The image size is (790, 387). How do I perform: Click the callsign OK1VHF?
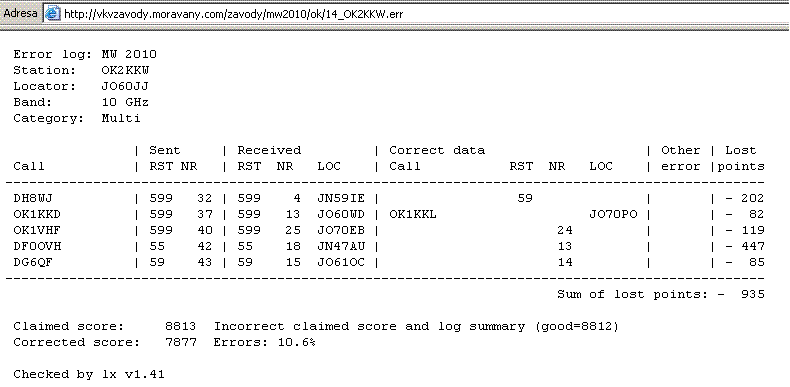pos(37,230)
